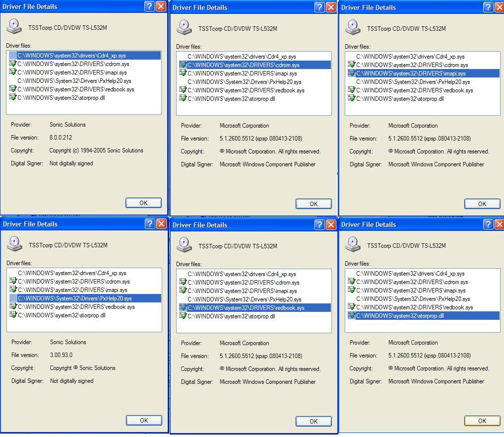Screen dimensions: 504x437
Task: Click CD drive icon in dialog with redbook.sys highlighted
Action: coord(184,245)
